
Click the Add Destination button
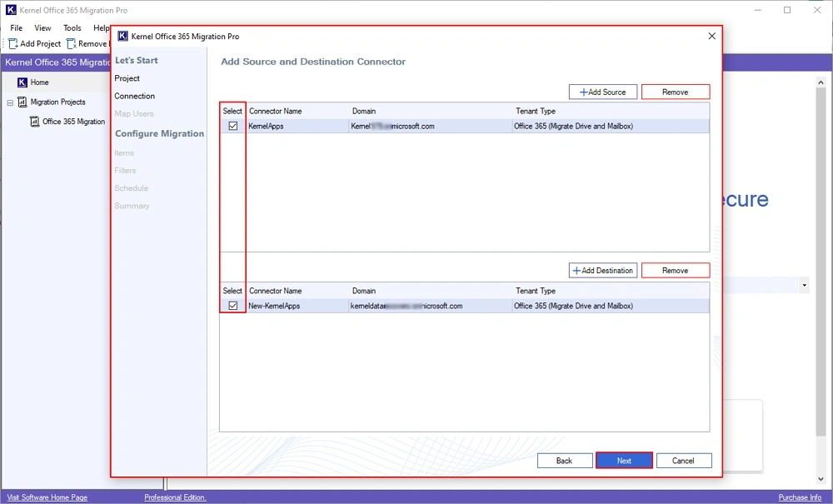[602, 271]
